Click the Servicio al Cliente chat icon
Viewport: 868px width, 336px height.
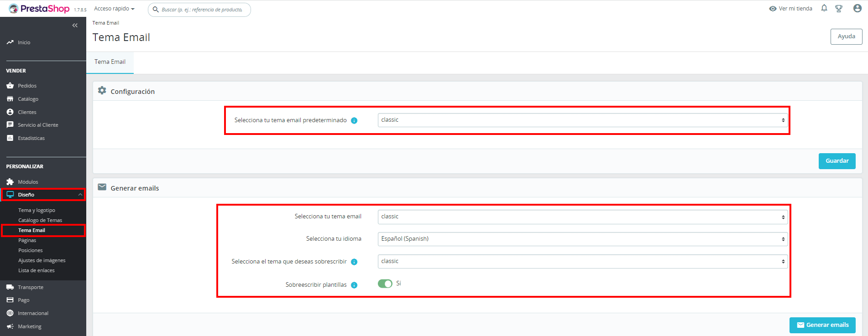(x=10, y=125)
